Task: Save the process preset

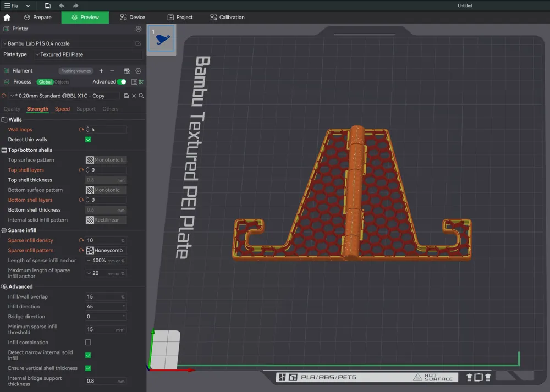Action: pyautogui.click(x=127, y=96)
